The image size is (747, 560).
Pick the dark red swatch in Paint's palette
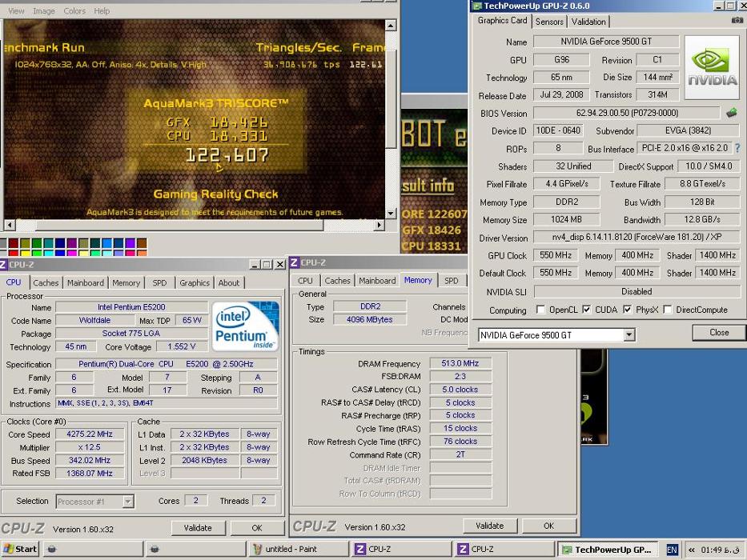point(14,243)
